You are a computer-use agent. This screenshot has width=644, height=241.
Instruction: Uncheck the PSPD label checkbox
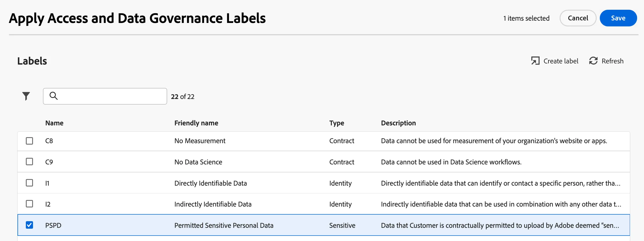(29, 225)
